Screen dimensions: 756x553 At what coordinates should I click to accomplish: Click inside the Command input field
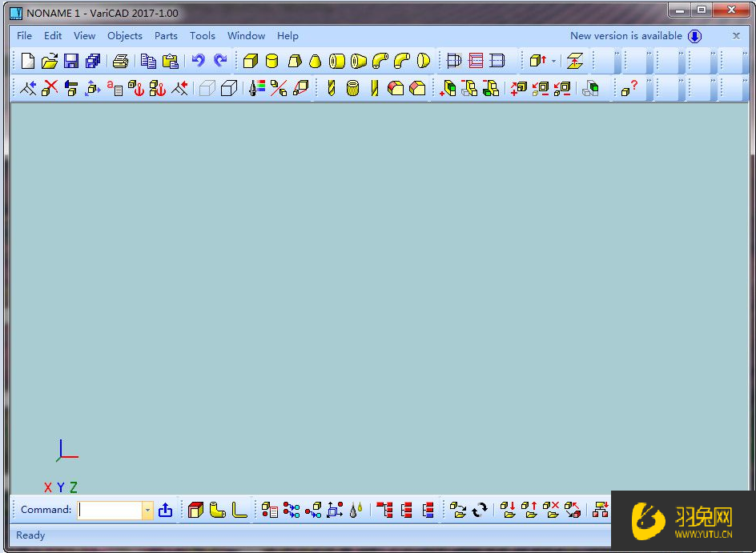click(110, 510)
